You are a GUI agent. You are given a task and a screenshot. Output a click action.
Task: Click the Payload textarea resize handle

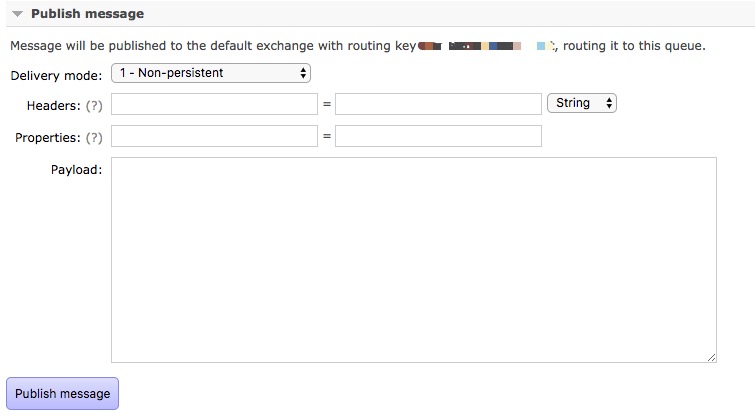click(711, 357)
